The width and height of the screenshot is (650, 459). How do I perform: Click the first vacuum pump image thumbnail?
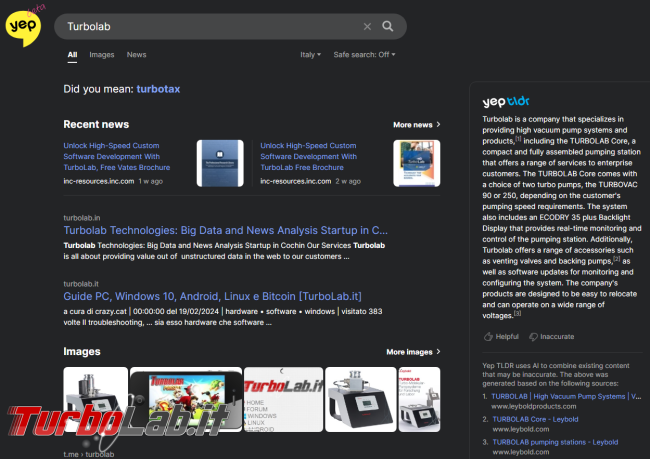click(96, 399)
